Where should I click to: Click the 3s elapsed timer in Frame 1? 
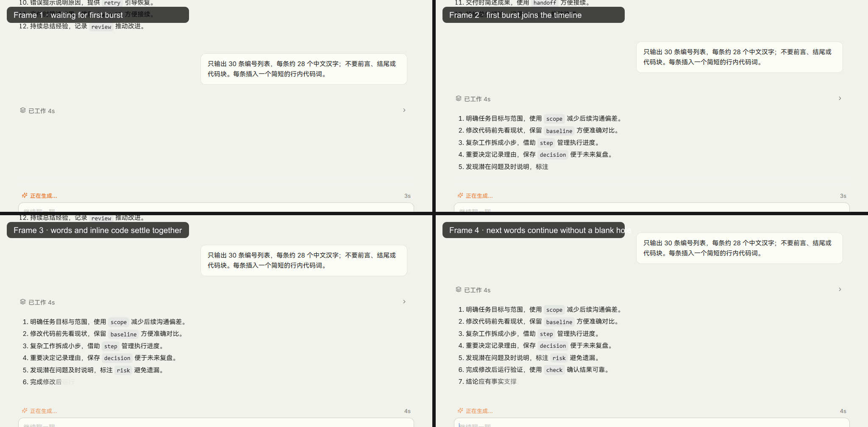coord(407,196)
